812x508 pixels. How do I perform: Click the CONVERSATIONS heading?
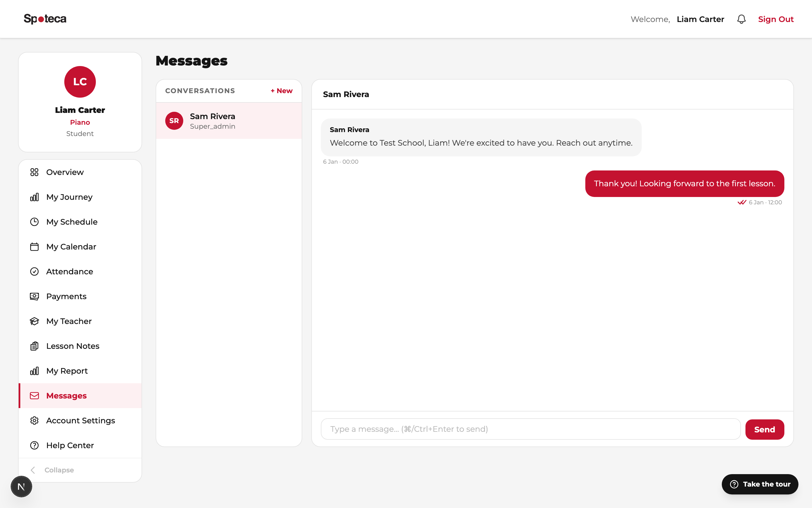[x=200, y=91]
